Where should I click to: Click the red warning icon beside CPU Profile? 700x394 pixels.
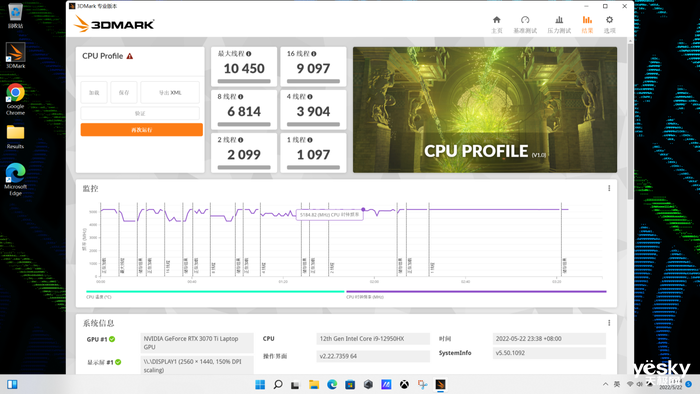(130, 56)
